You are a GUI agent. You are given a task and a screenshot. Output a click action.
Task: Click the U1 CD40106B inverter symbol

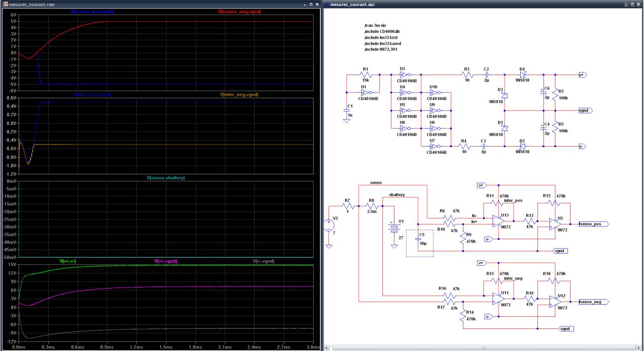coord(365,92)
